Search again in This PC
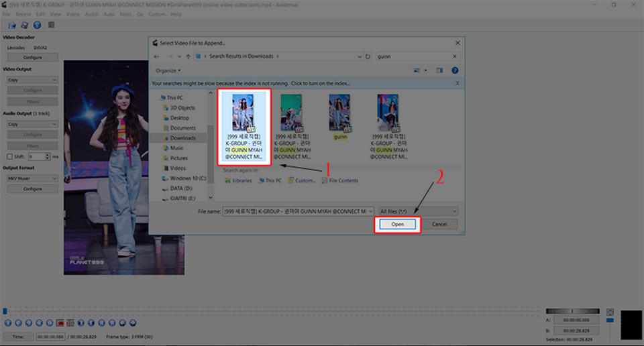This screenshot has width=644, height=346. (270, 180)
